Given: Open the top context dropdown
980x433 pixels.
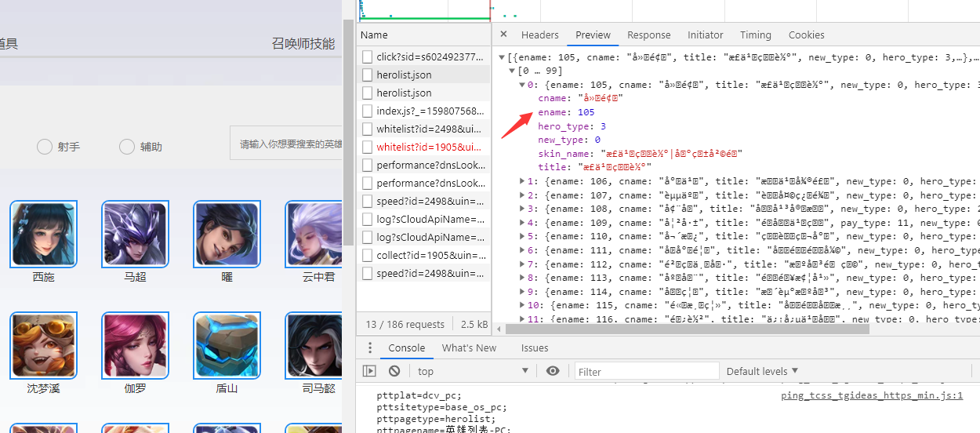Looking at the screenshot, I should pos(473,371).
